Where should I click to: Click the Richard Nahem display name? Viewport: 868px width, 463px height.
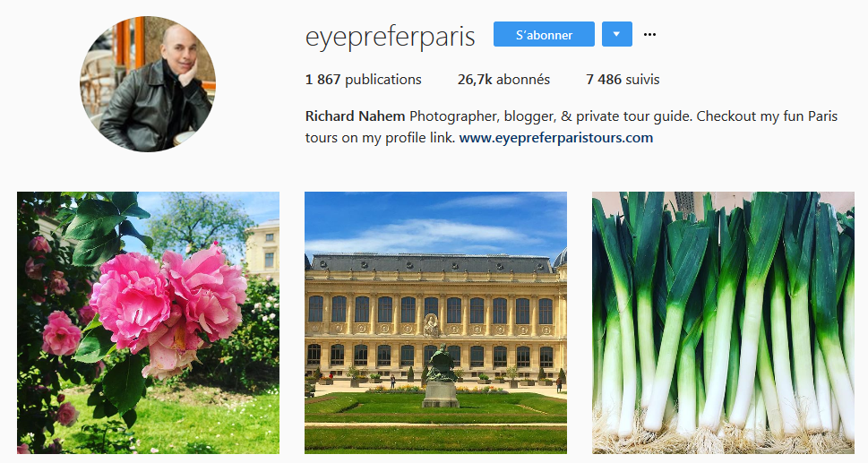pos(355,116)
